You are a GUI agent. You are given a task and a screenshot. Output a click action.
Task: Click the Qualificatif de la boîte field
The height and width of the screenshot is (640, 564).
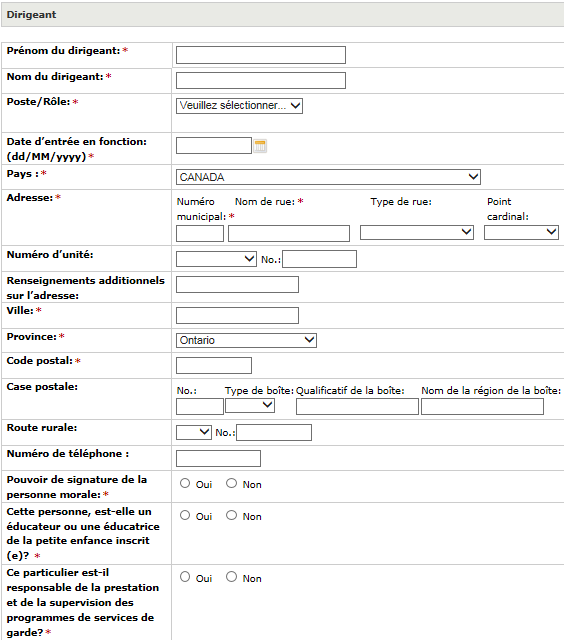(x=357, y=407)
